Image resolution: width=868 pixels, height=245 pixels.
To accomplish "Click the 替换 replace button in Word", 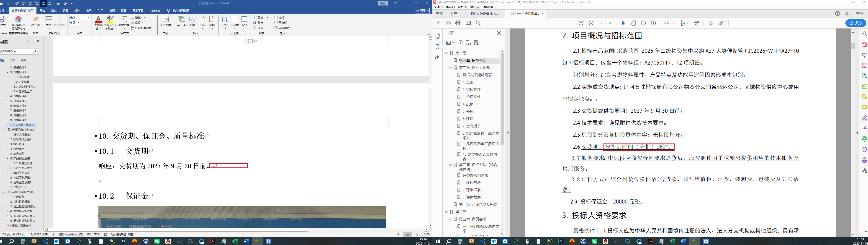I will pyautogui.click(x=258, y=23).
